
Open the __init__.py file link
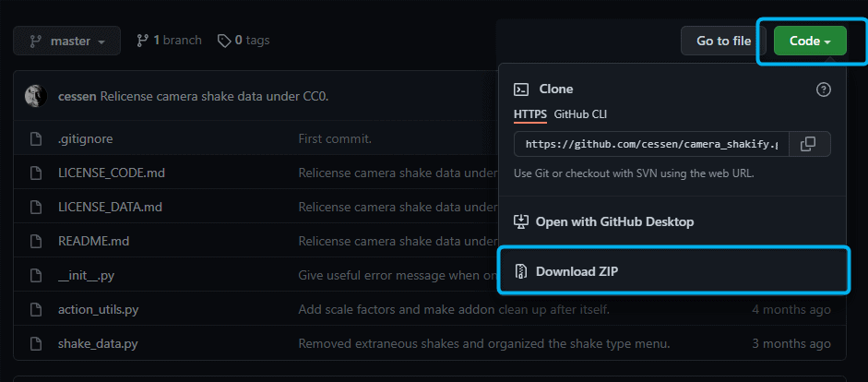click(86, 275)
